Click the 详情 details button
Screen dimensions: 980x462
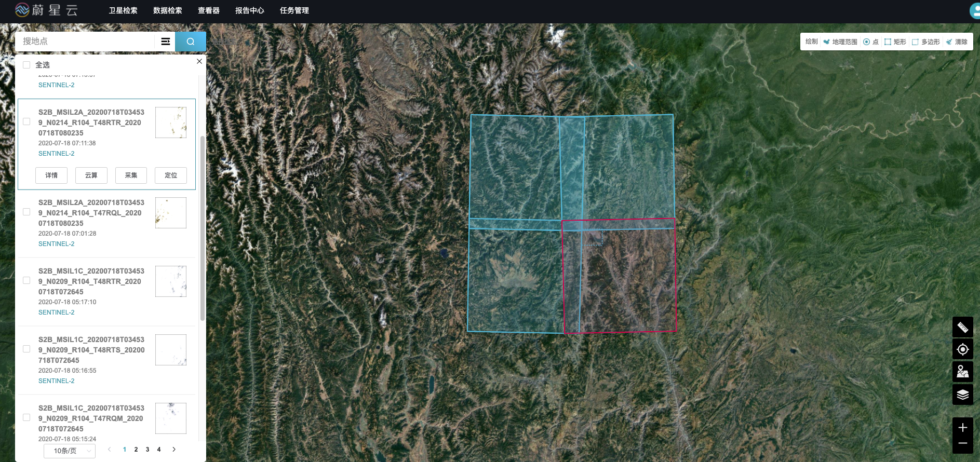[51, 175]
